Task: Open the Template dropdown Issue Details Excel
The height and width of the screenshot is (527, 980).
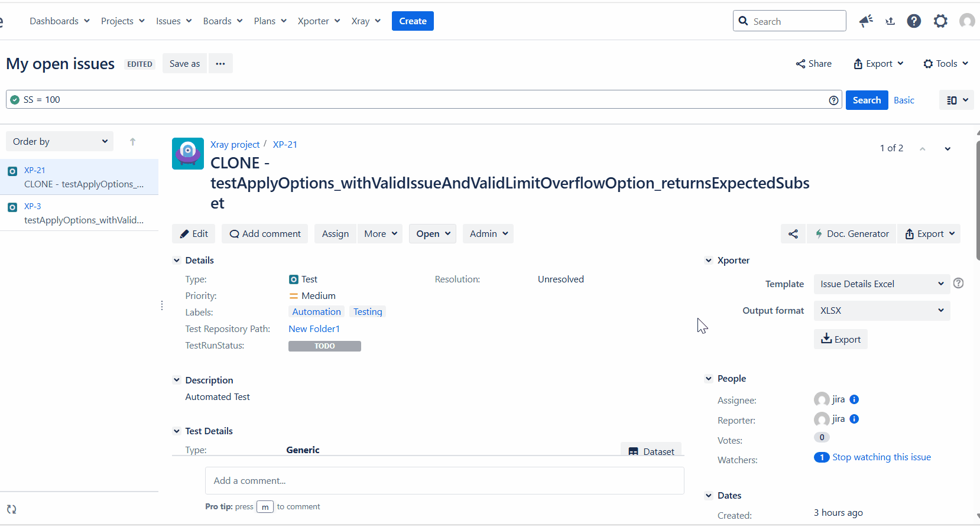Action: click(x=882, y=284)
